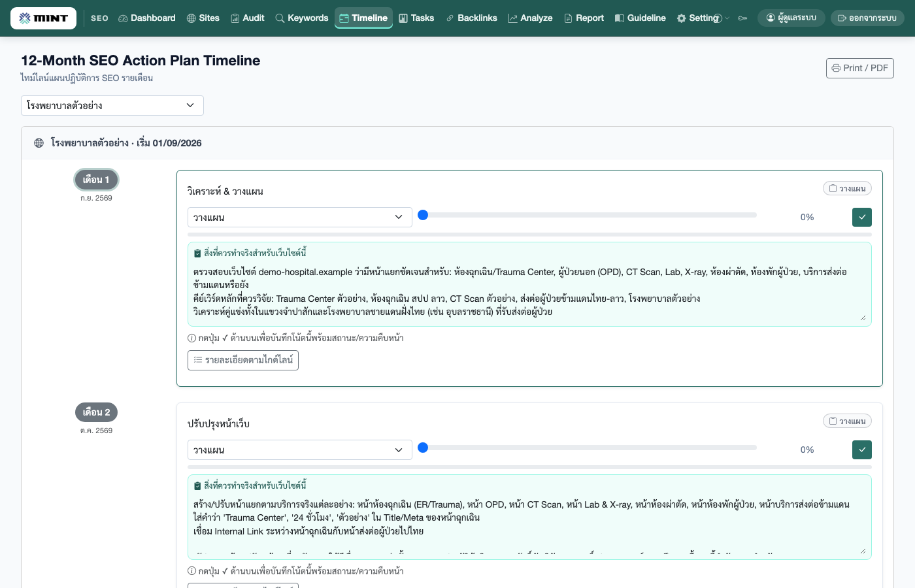Click the clipboard icon in month 1 recommendations
The height and width of the screenshot is (588, 915).
point(197,253)
